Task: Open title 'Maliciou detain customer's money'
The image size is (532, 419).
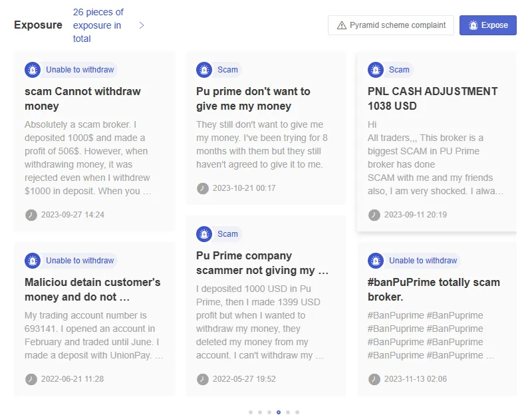Action: coord(92,289)
